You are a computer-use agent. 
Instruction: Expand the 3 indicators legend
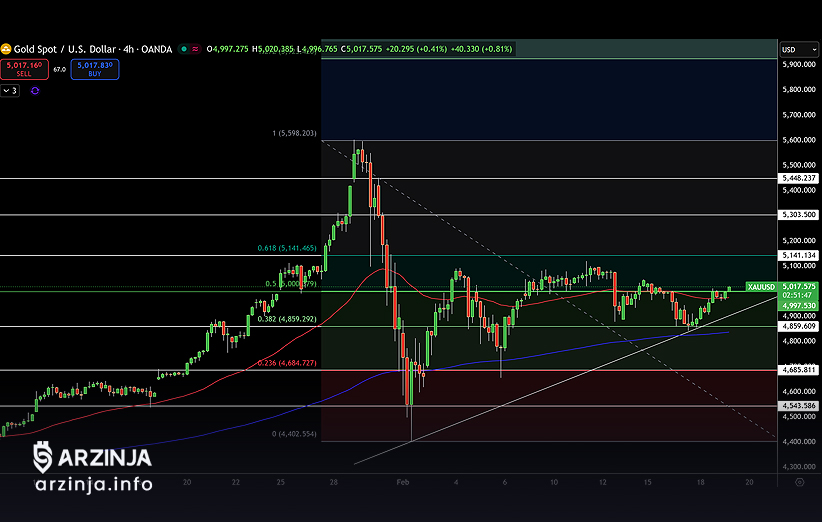click(x=10, y=90)
